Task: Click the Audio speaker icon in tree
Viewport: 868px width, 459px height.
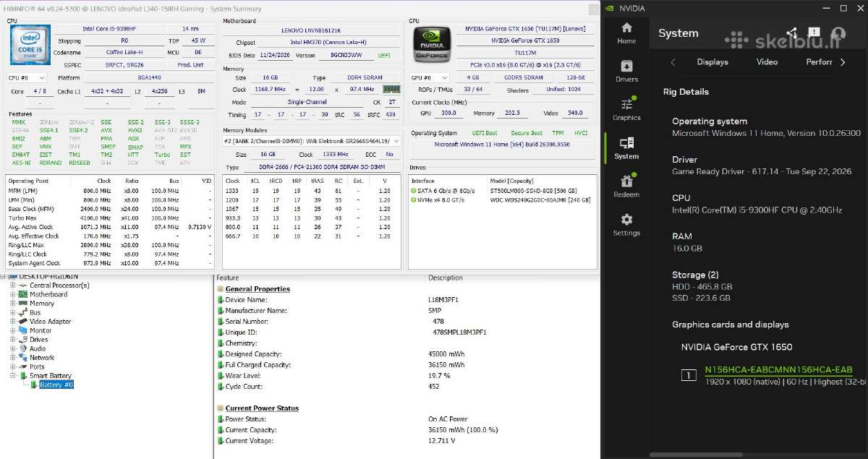Action: [23, 348]
